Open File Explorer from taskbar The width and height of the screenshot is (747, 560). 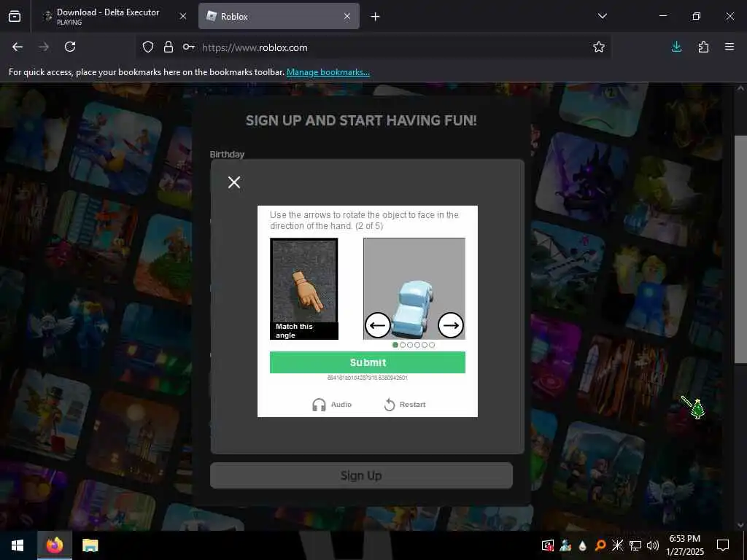(90, 545)
